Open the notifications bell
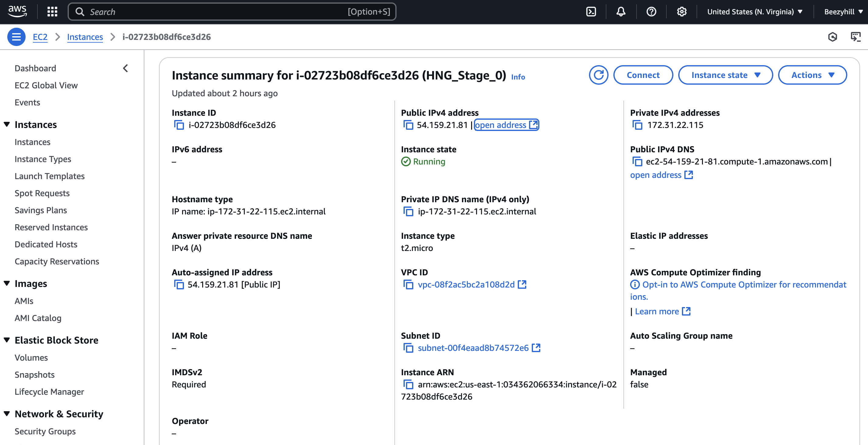Image resolution: width=868 pixels, height=445 pixels. point(621,12)
